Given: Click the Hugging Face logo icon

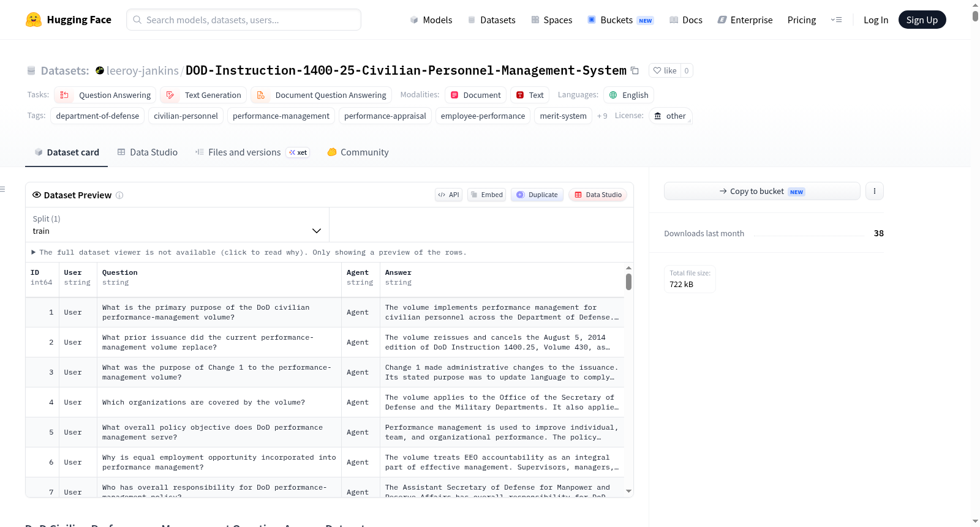Looking at the screenshot, I should (x=34, y=20).
